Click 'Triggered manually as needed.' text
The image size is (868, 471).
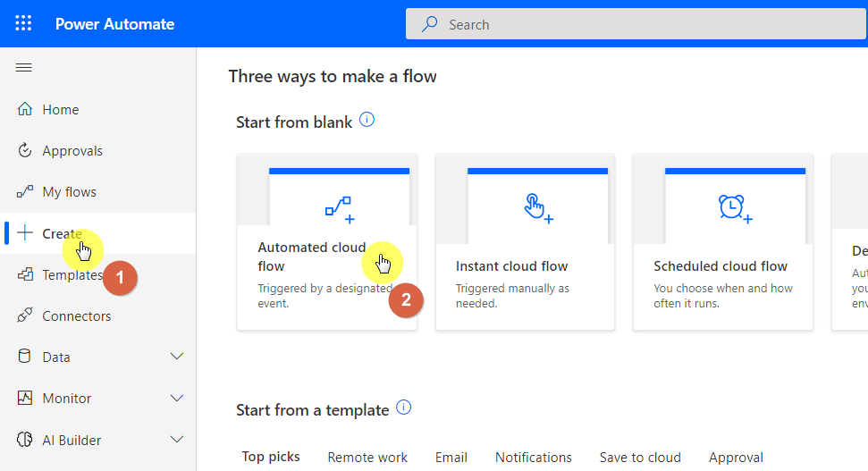(x=512, y=296)
